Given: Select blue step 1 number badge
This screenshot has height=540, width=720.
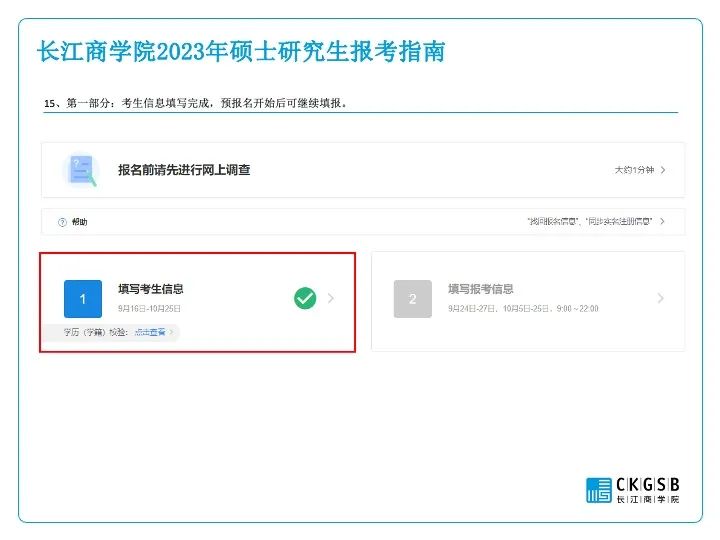Looking at the screenshot, I should coord(83,299).
